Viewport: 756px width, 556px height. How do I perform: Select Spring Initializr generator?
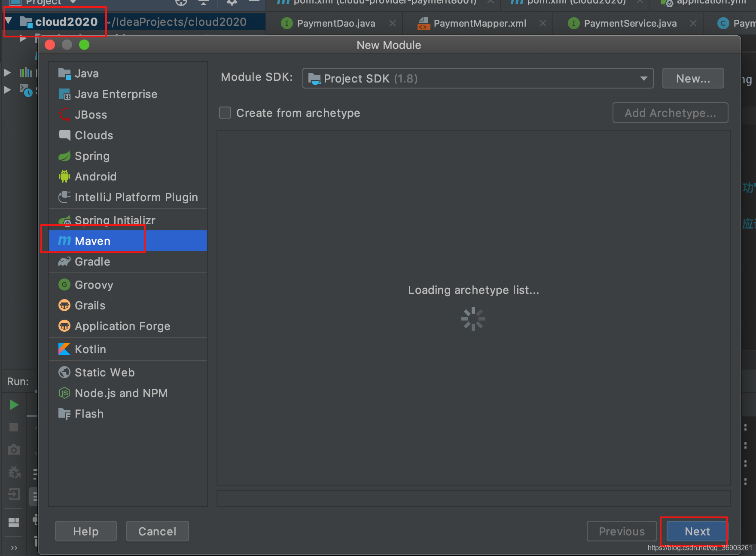[x=128, y=220]
